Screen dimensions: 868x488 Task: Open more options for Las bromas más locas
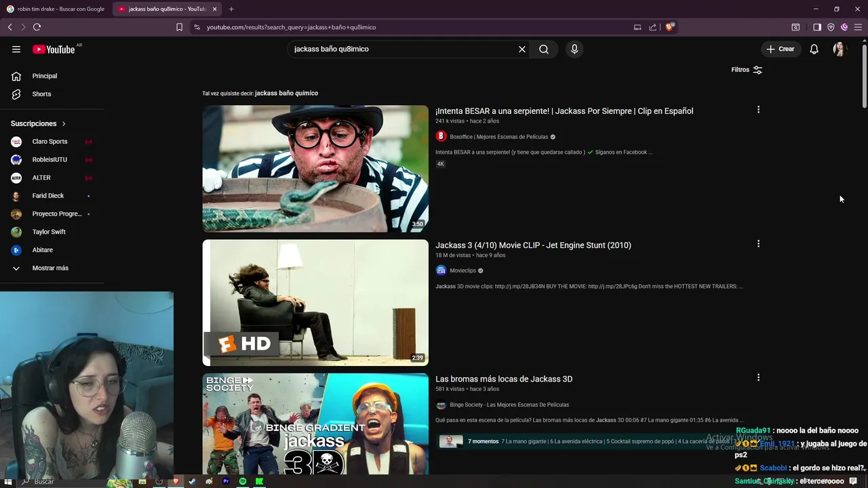click(758, 378)
